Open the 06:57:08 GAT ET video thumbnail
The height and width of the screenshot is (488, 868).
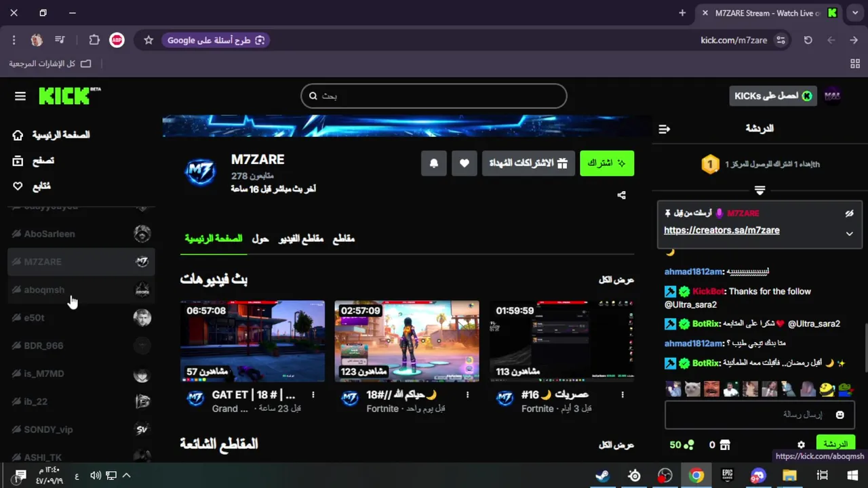252,342
